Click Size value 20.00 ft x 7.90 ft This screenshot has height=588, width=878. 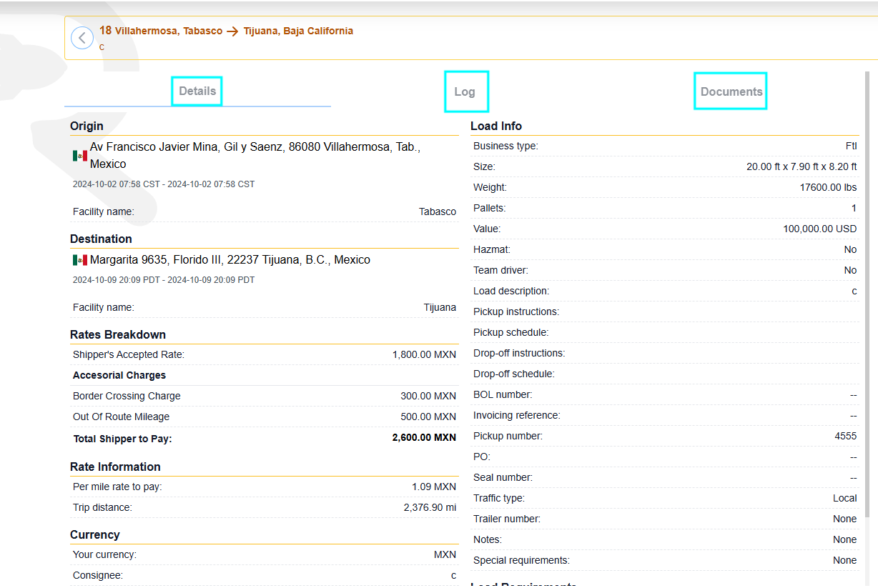[x=801, y=166]
